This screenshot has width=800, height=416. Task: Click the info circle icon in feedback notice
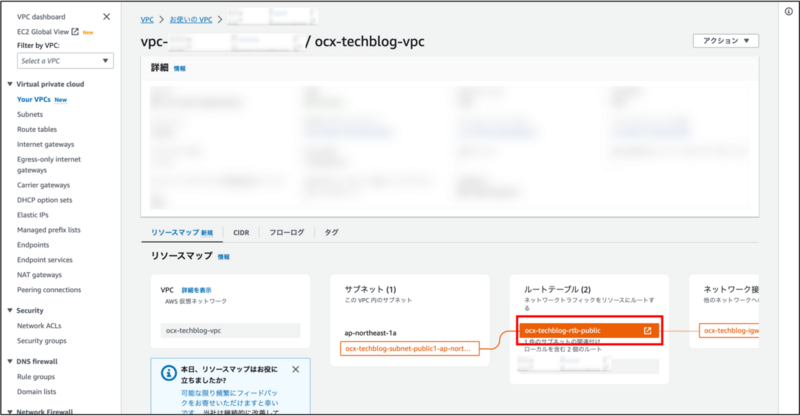[x=169, y=373]
